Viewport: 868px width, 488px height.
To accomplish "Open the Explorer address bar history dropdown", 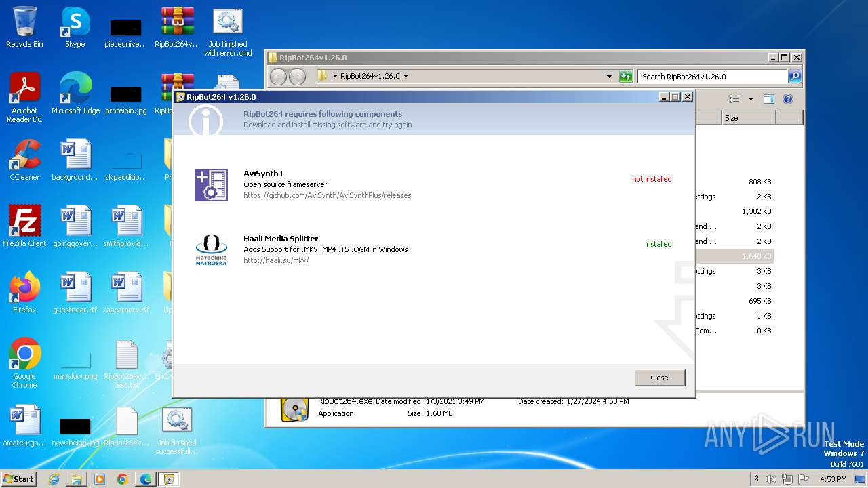I will pyautogui.click(x=609, y=77).
